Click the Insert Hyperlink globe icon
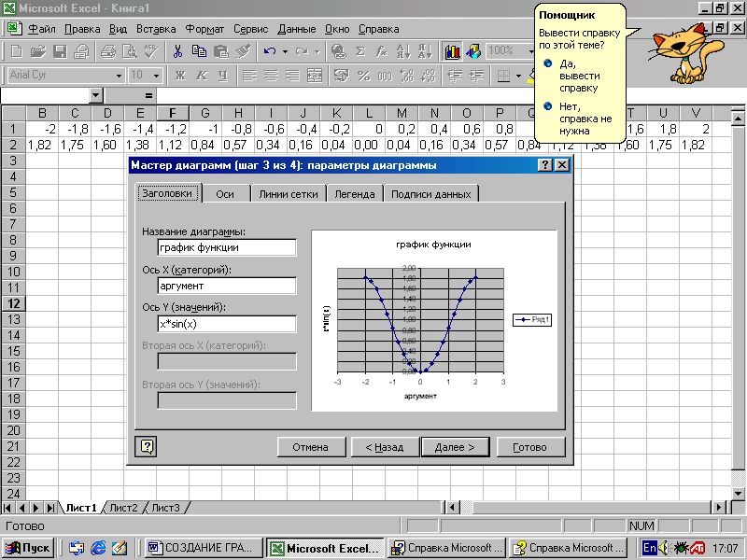The height and width of the screenshot is (560, 747). tap(339, 51)
